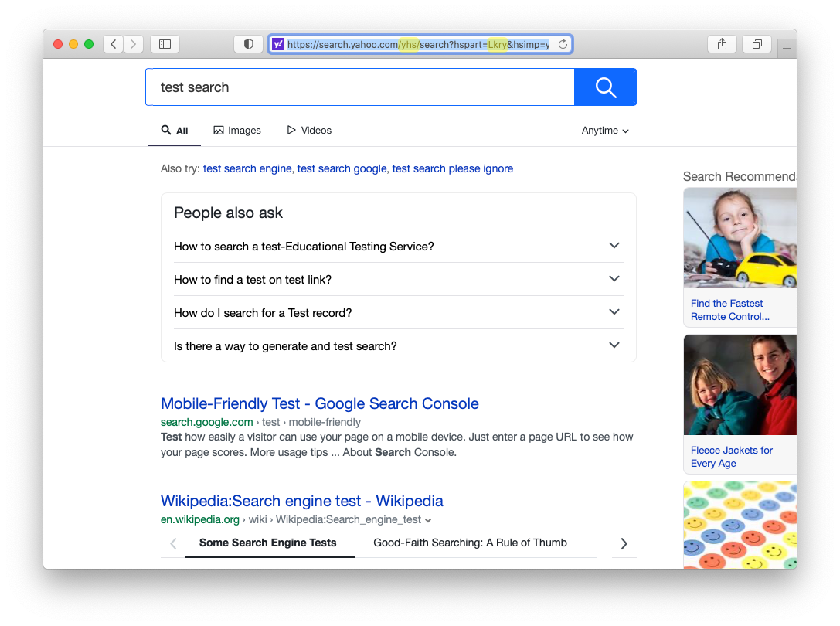Image resolution: width=840 pixels, height=626 pixels.
Task: Switch to the Videos tab
Action: click(x=309, y=131)
